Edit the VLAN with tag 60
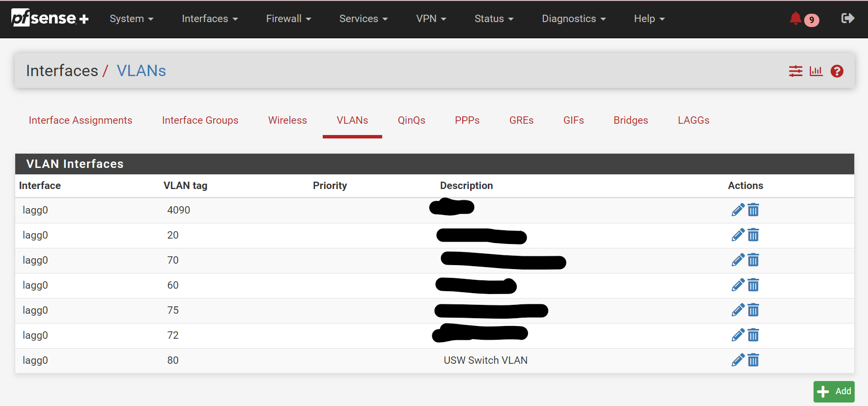The width and height of the screenshot is (868, 406). coord(737,285)
